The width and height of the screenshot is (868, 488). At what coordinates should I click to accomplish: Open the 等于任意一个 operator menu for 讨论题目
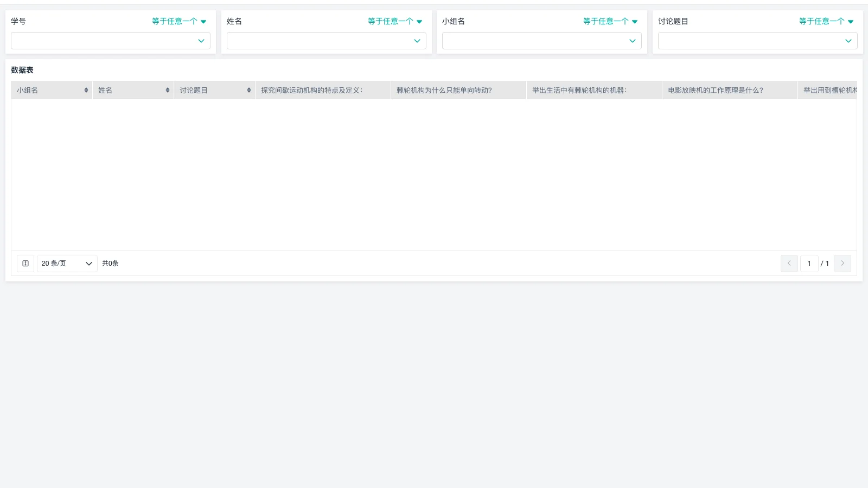coord(825,21)
